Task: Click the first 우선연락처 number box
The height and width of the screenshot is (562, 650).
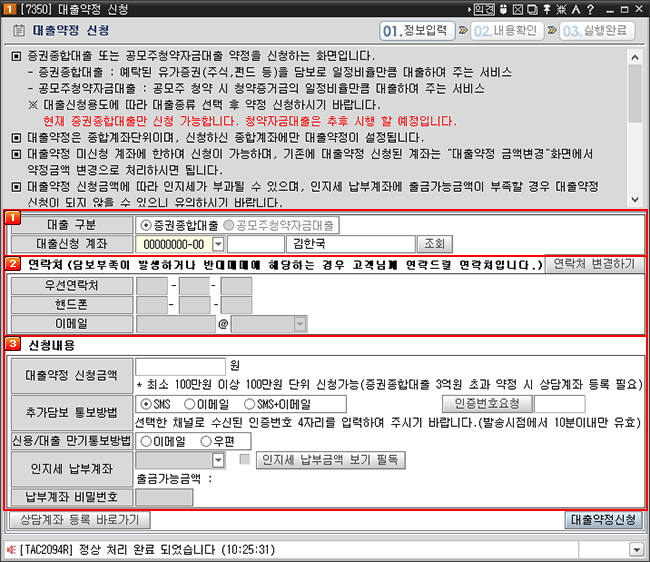Action: (152, 286)
